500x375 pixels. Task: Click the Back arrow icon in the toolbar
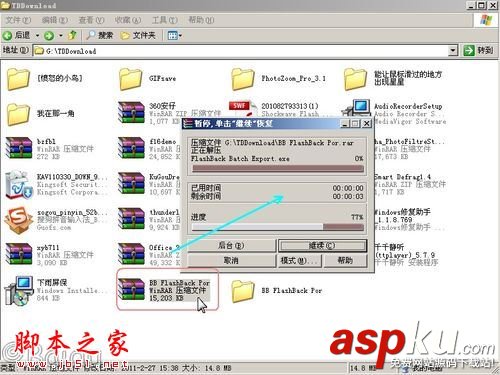coord(7,35)
